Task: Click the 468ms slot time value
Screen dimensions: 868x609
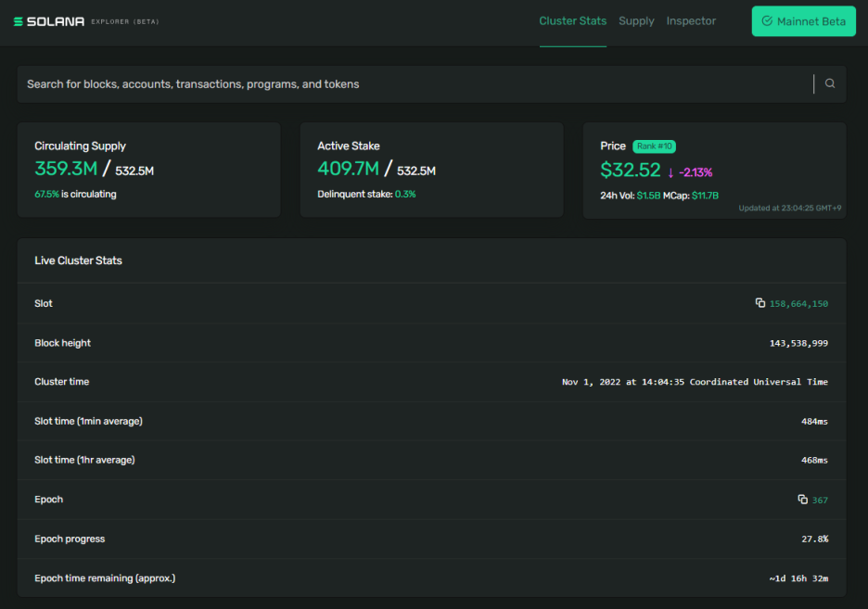Action: click(814, 460)
